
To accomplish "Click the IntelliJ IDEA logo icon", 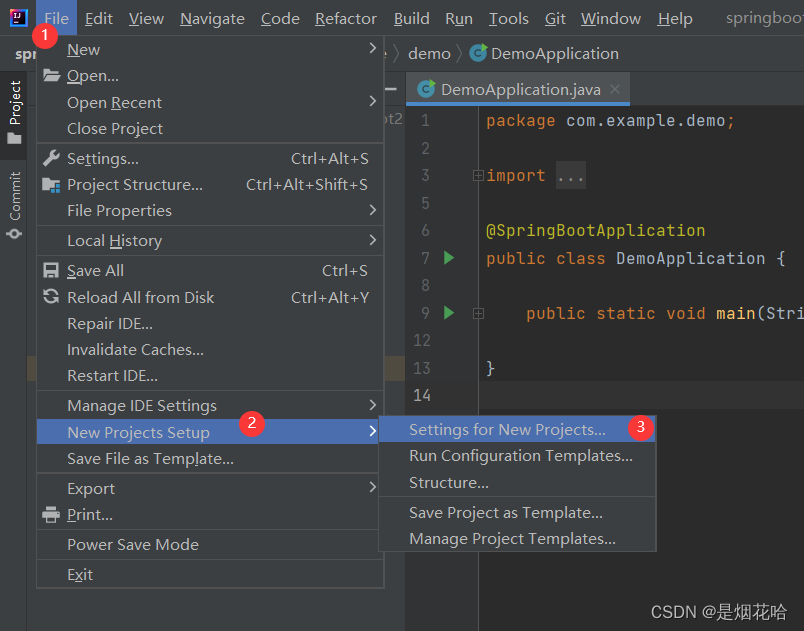I will pyautogui.click(x=18, y=18).
